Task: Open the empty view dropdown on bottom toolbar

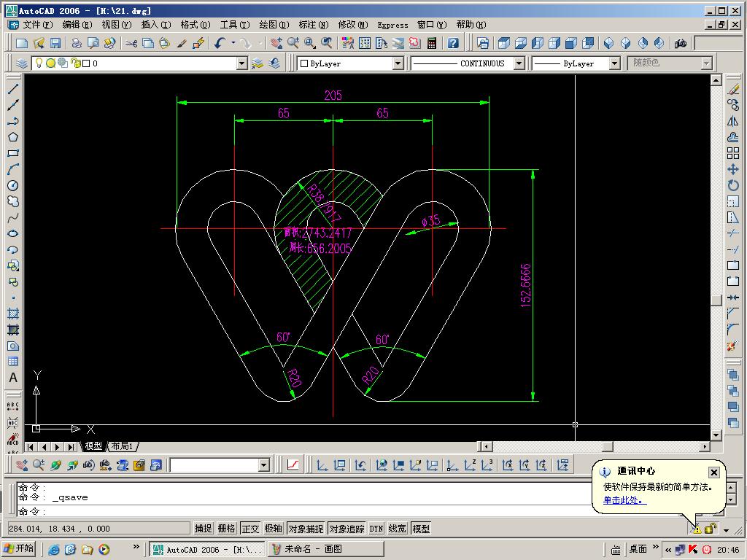Action: click(264, 465)
